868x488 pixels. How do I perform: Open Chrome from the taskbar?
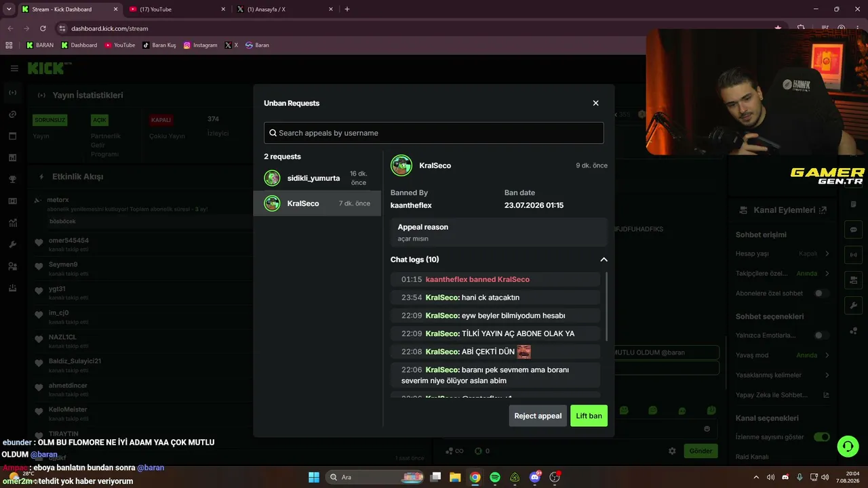(475, 477)
